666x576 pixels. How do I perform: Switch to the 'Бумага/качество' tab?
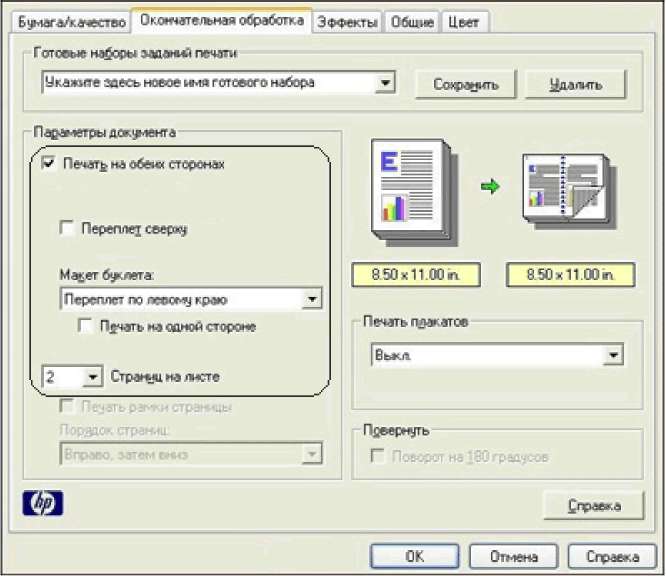coord(68,21)
